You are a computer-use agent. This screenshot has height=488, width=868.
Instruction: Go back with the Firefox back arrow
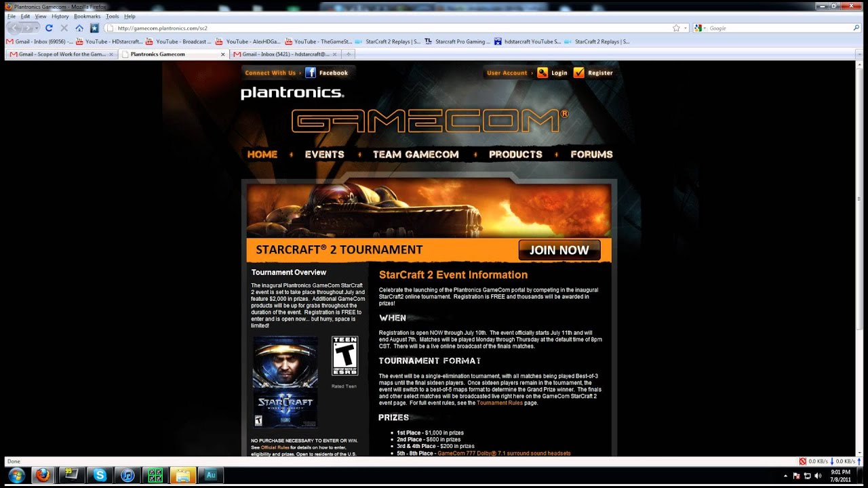click(x=15, y=28)
